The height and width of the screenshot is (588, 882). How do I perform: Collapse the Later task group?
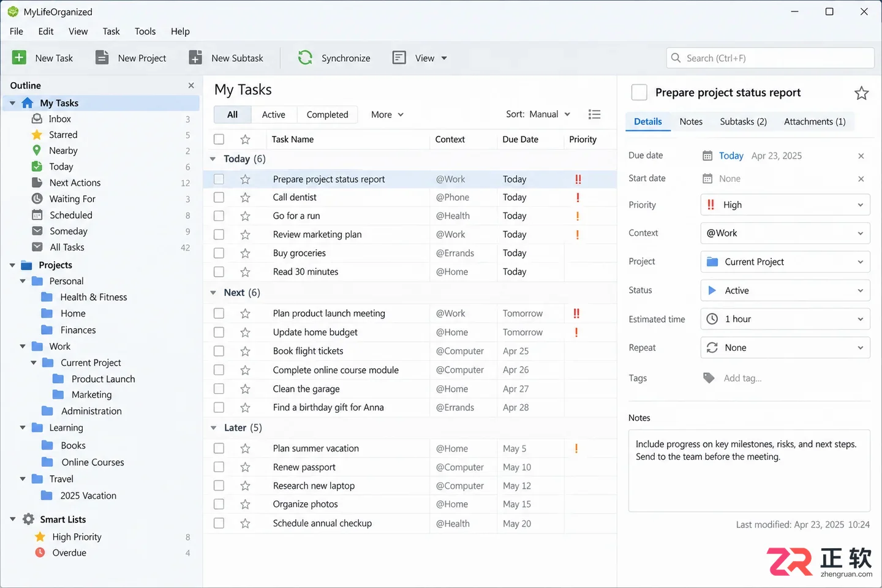pyautogui.click(x=213, y=428)
